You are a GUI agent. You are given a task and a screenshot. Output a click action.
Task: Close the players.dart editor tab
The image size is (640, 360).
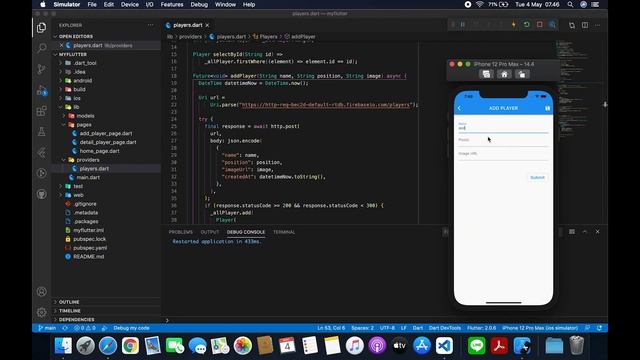[x=207, y=25]
